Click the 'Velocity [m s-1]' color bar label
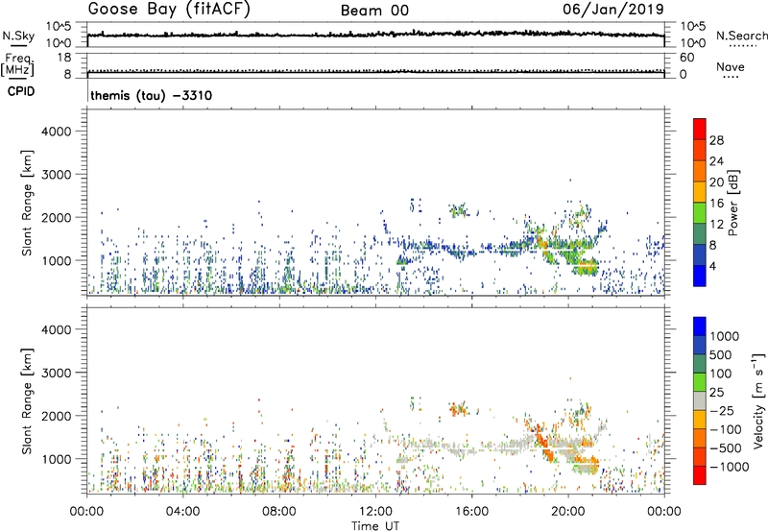 tap(758, 400)
